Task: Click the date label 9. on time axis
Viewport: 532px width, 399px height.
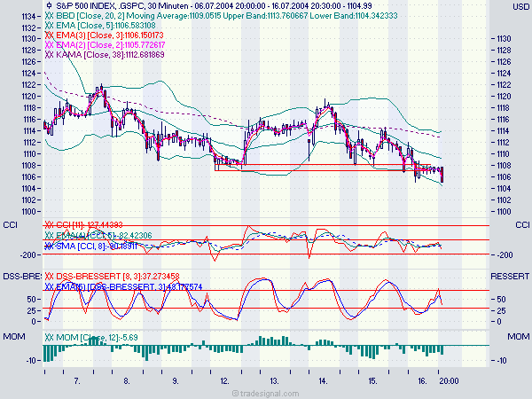Action: [176, 381]
